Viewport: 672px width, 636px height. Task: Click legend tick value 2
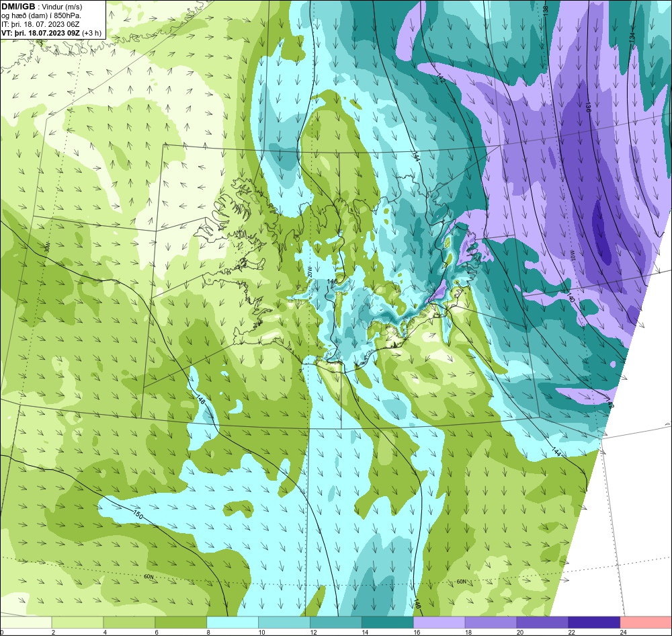point(53,632)
